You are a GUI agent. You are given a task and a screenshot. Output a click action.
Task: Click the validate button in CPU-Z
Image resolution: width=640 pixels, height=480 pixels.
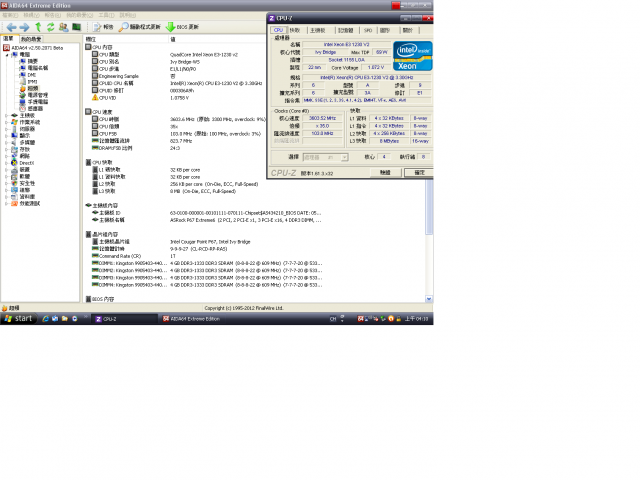tap(385, 173)
